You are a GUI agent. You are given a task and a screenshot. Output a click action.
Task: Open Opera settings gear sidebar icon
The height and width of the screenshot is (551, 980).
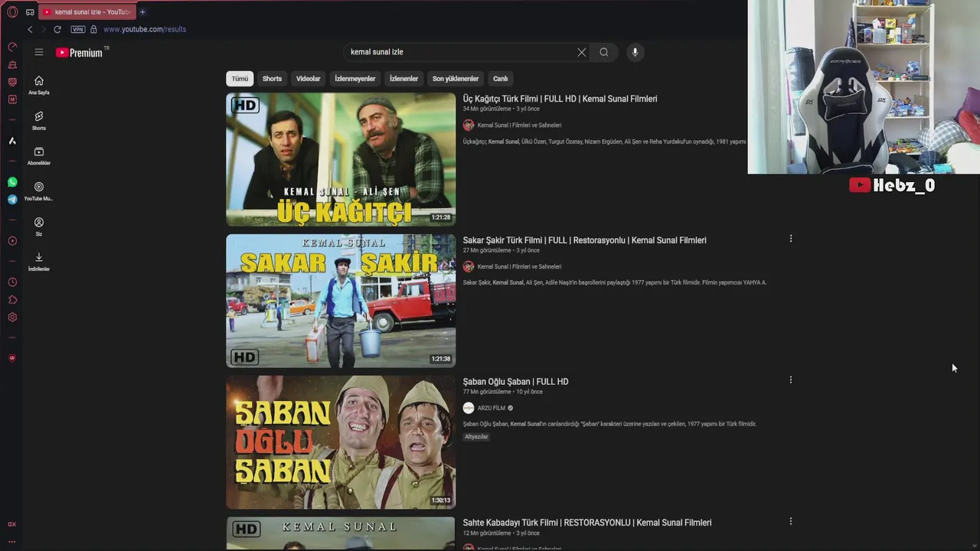(x=12, y=318)
